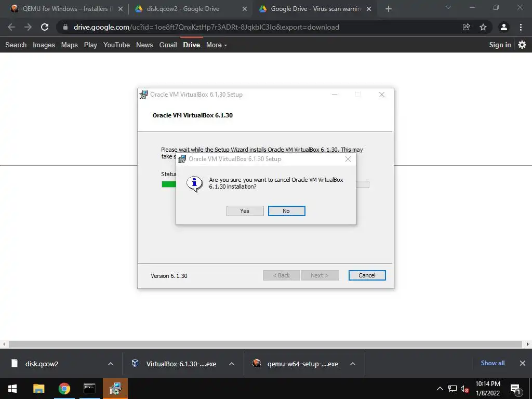
Task: Click Cancel in VirtualBox Setup wizard
Action: [367, 275]
